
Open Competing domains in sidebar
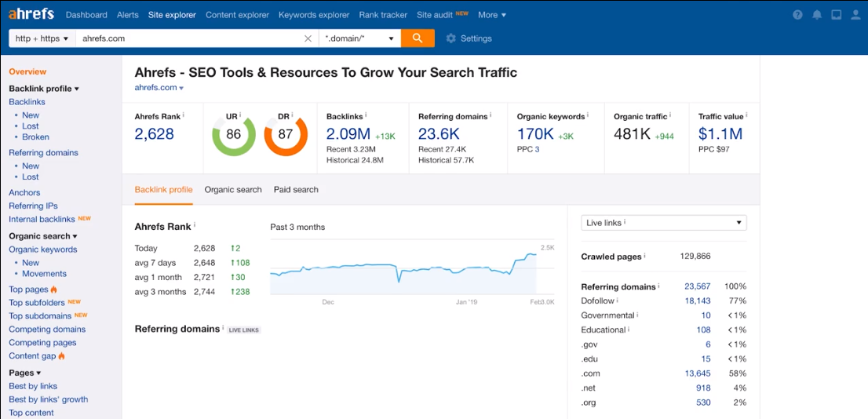point(47,329)
